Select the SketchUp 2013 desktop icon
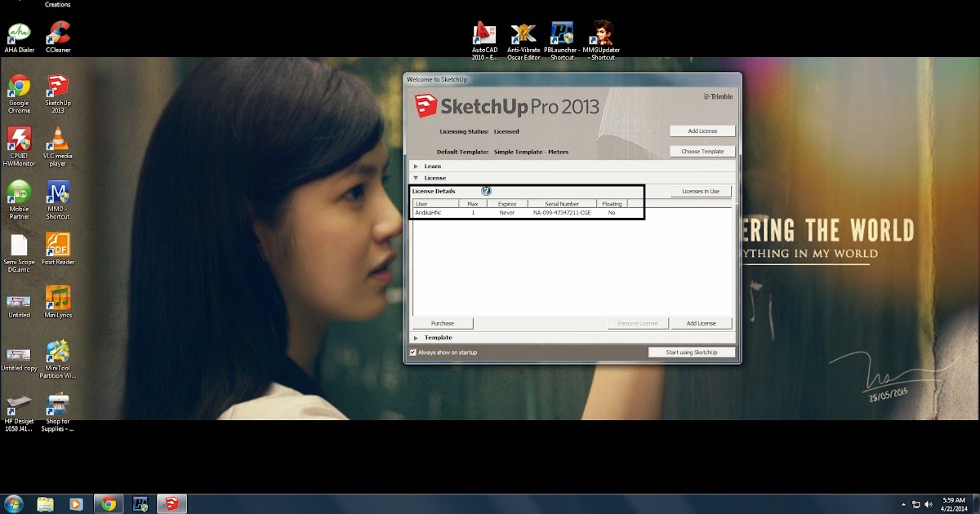980x514 pixels. tap(58, 94)
